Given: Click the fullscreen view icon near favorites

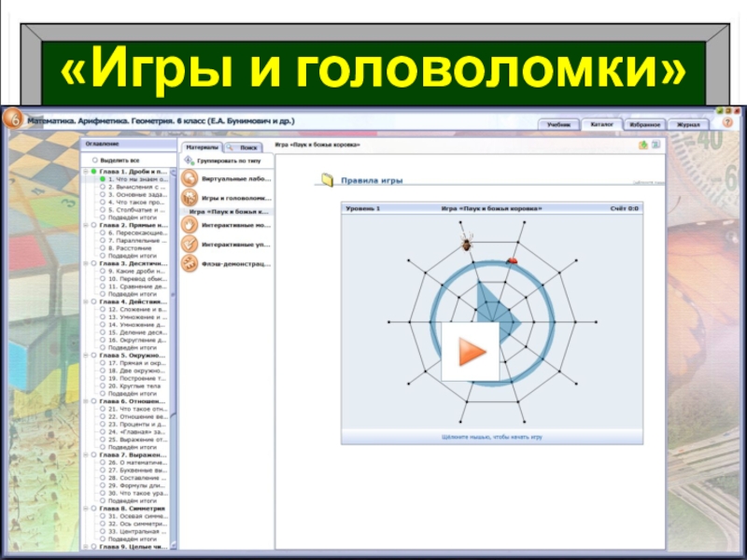Looking at the screenshot, I should coord(656,145).
